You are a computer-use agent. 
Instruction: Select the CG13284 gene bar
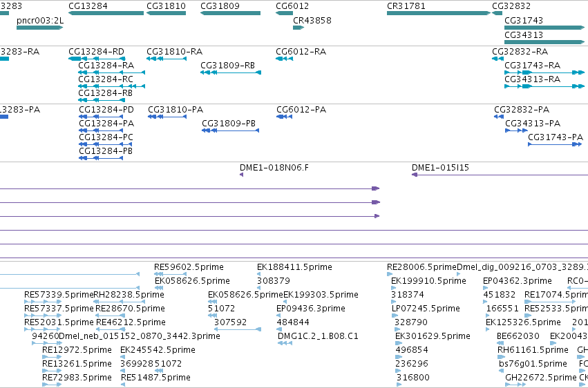point(106,13)
